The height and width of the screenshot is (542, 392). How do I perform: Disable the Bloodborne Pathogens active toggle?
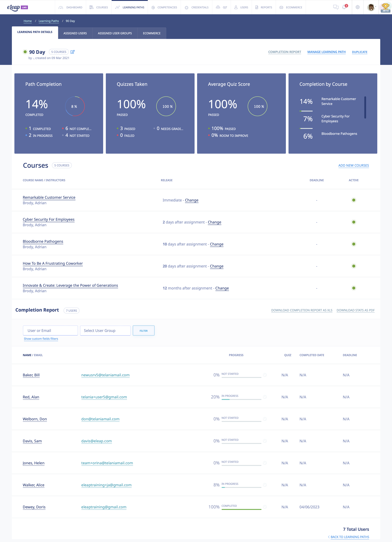354,244
